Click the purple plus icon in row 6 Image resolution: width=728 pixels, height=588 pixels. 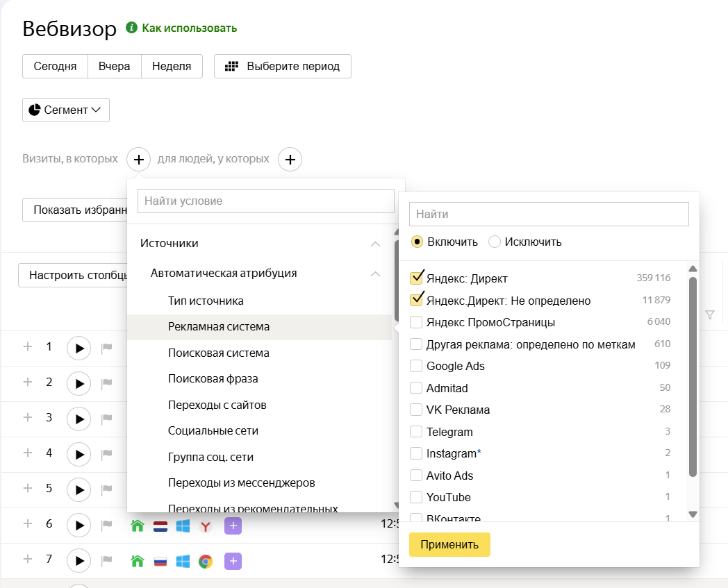tap(233, 526)
